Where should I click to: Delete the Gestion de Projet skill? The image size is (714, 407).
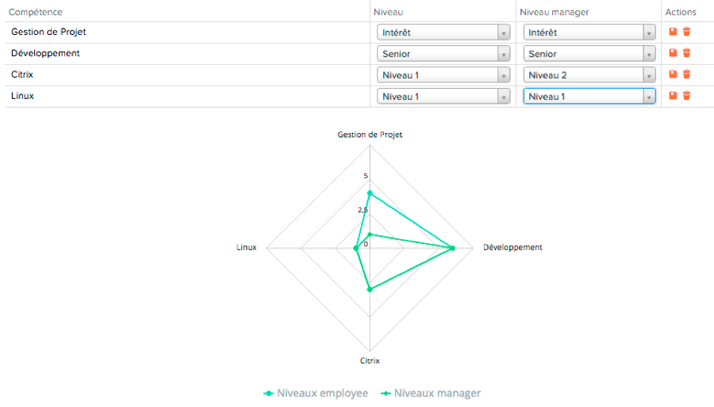[x=687, y=31]
